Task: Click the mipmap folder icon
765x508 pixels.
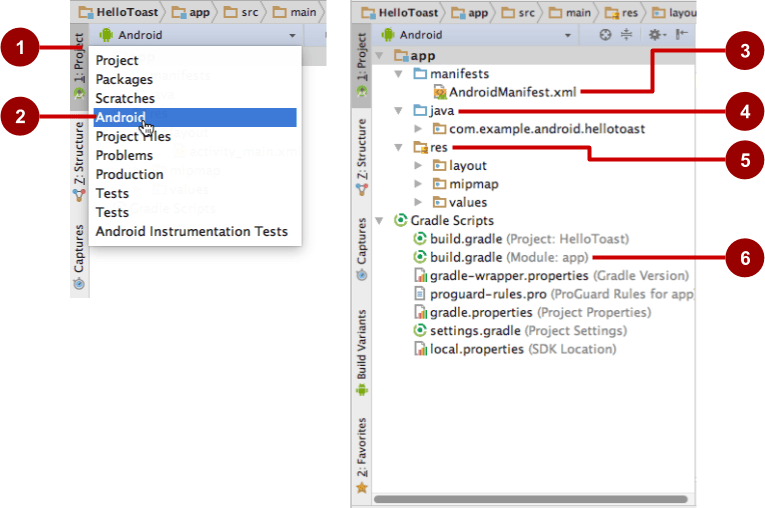Action: pos(440,184)
